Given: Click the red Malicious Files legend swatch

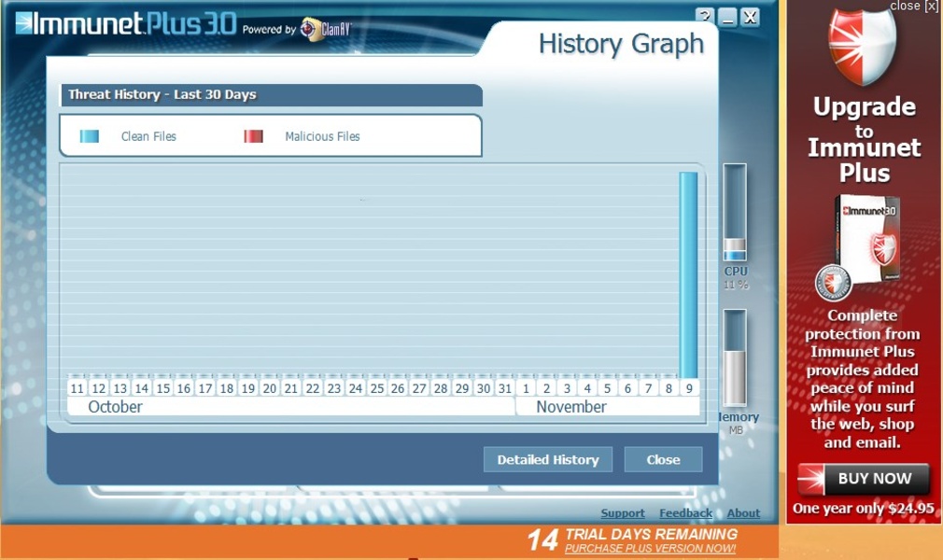Looking at the screenshot, I should [253, 136].
